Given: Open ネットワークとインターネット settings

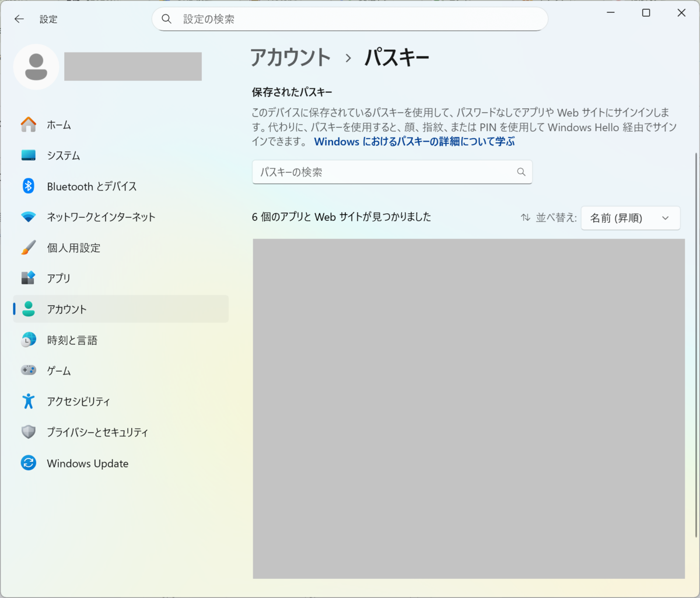Looking at the screenshot, I should pos(100,217).
